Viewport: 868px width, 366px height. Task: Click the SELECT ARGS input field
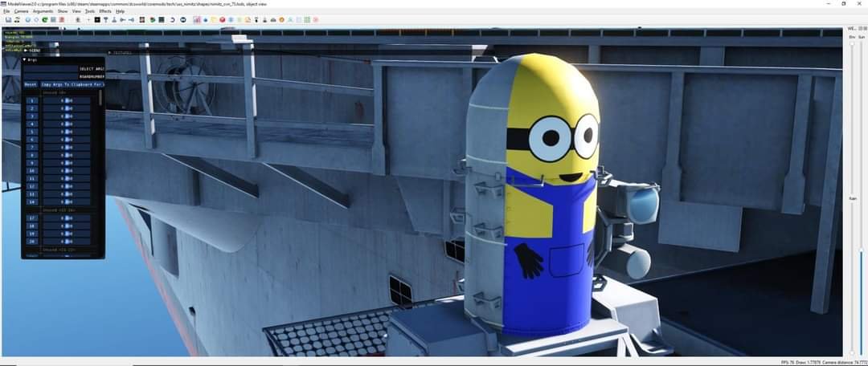[x=51, y=68]
